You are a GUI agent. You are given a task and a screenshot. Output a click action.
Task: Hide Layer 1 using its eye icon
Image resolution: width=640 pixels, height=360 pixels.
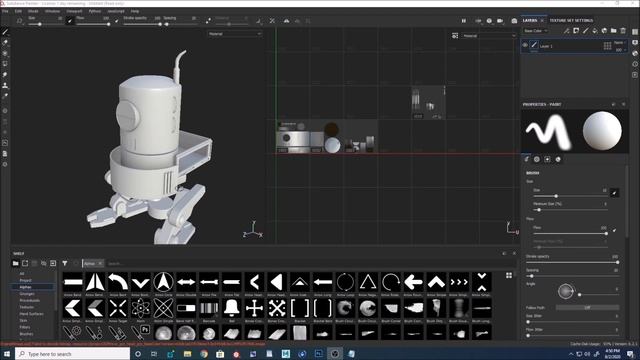(x=525, y=45)
